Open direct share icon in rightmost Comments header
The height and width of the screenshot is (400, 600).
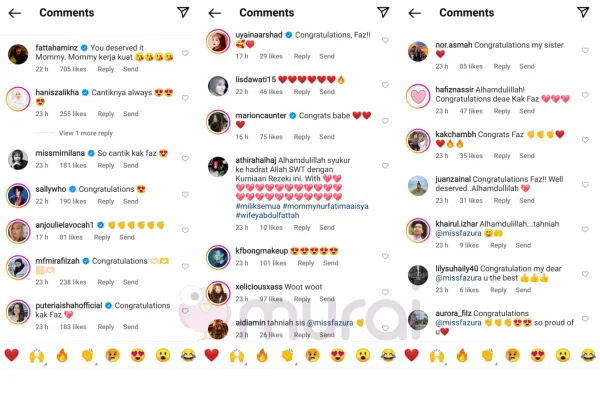point(583,12)
